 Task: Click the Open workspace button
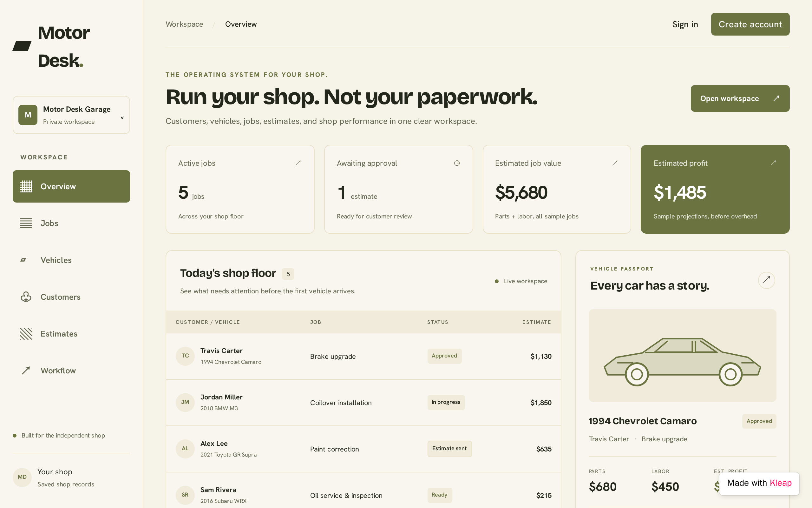740,98
